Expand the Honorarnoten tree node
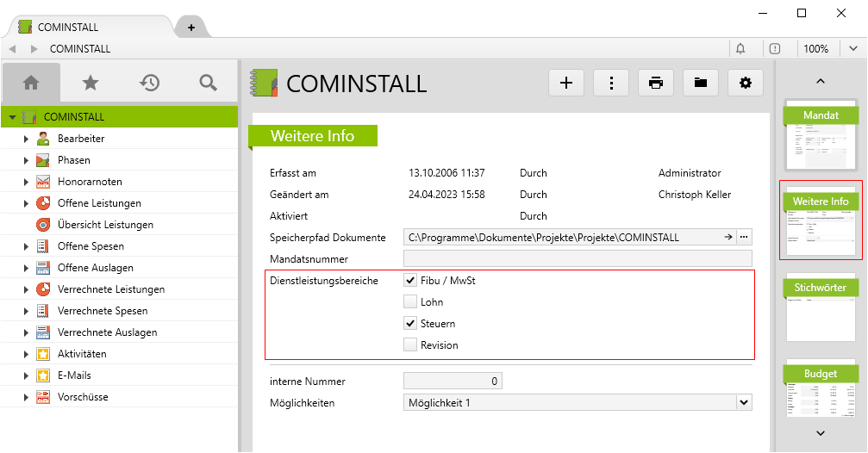 26,182
